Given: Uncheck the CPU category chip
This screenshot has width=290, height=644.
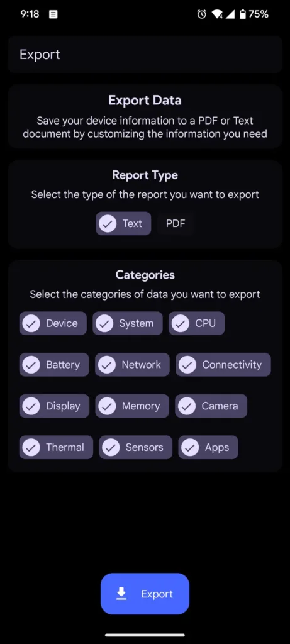Looking at the screenshot, I should [196, 323].
